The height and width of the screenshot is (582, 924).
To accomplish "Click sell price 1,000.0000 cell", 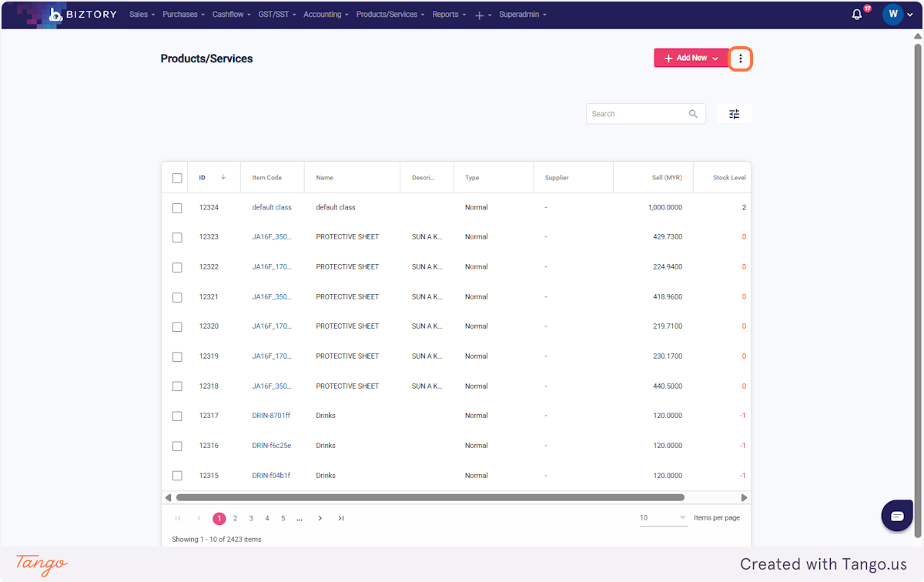I will [665, 208].
